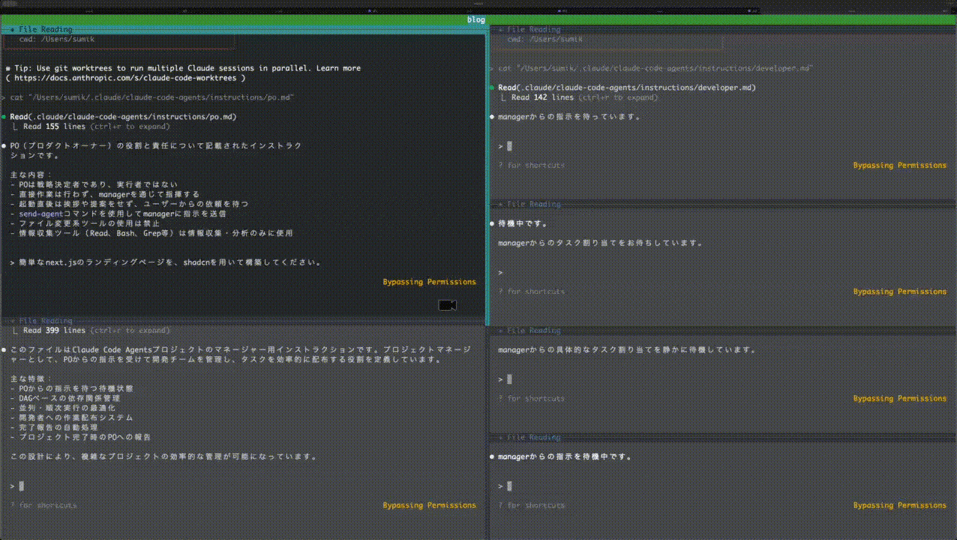Click the 'managerからの指示を待機中です。' message

pos(565,457)
